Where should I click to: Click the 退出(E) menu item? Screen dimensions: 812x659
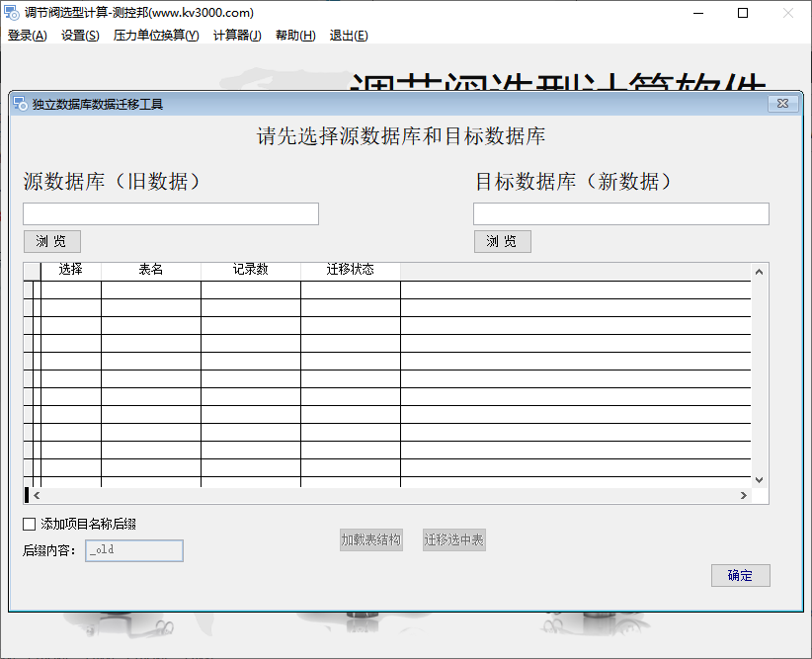349,36
